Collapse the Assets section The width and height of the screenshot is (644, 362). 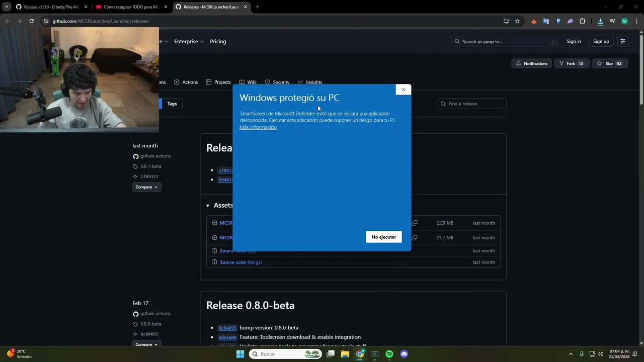219,205
